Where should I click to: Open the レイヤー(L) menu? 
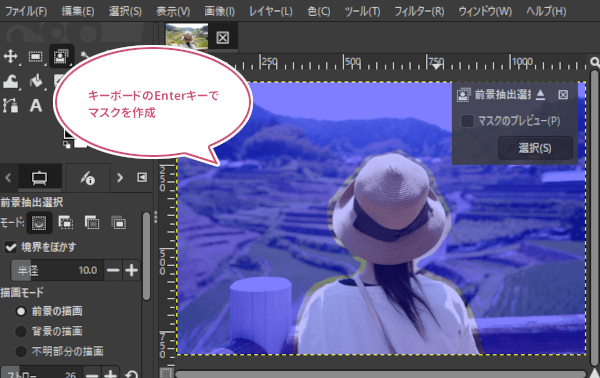271,11
